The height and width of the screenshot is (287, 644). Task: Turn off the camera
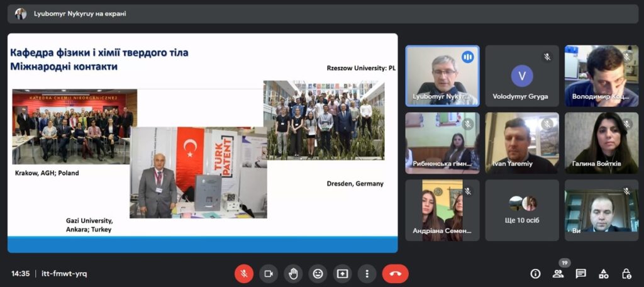pos(269,273)
